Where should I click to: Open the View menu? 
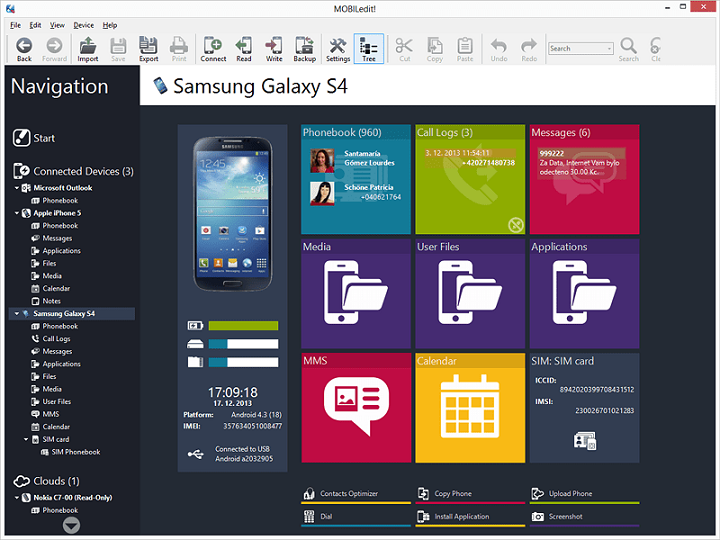(57, 25)
